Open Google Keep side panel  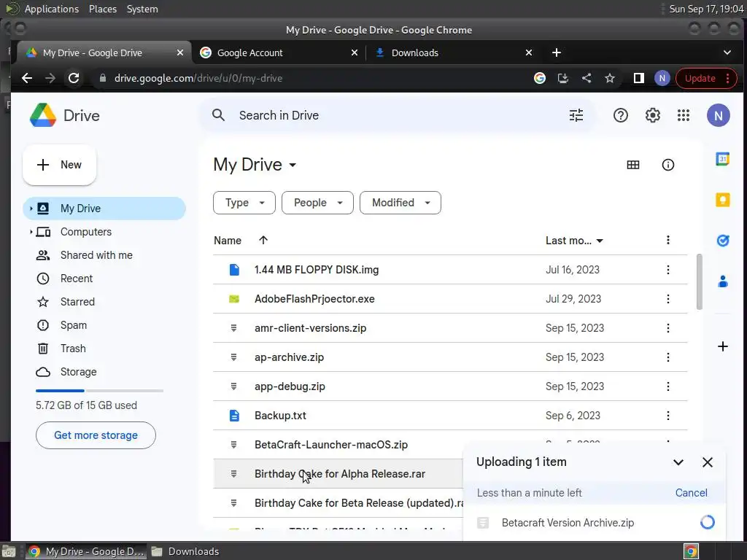tap(723, 200)
